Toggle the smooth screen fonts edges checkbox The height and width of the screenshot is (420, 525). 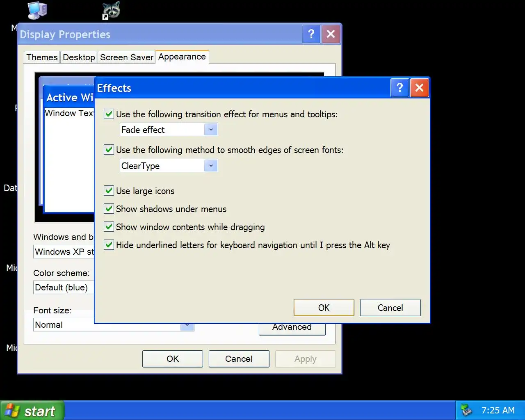(109, 150)
